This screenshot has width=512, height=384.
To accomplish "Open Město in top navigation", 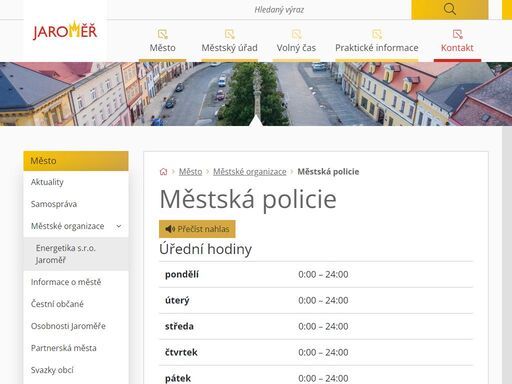I will click(163, 48).
